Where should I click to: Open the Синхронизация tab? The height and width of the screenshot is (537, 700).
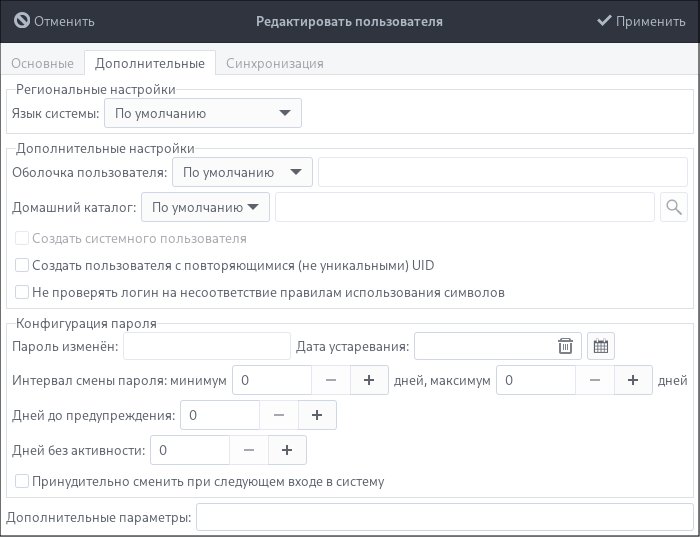(x=275, y=63)
